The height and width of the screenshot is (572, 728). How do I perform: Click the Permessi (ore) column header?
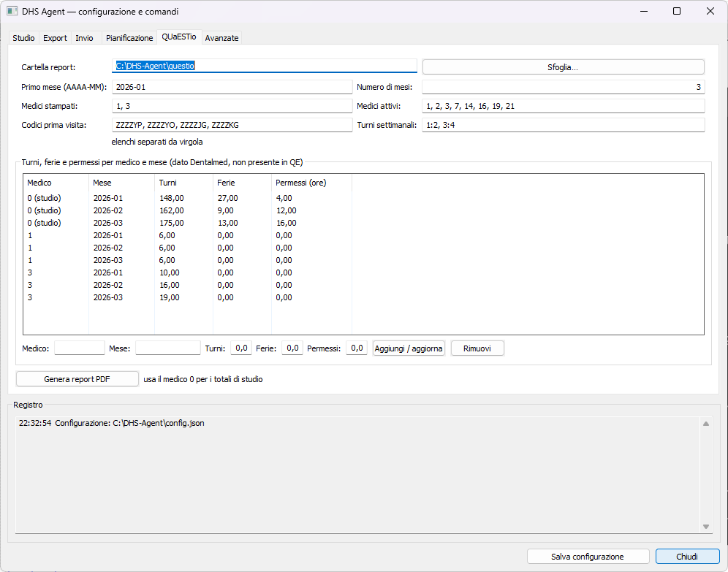click(x=311, y=183)
